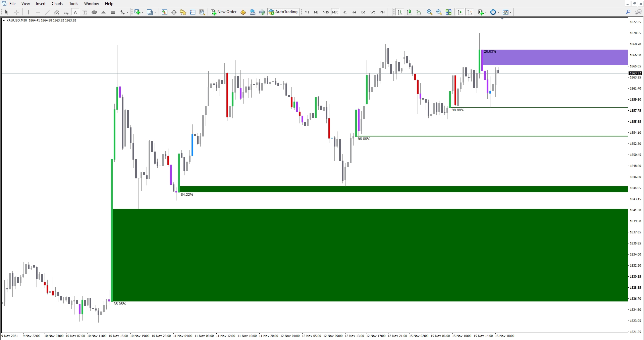Open the Signals icon
The width and height of the screenshot is (644, 340).
click(262, 12)
